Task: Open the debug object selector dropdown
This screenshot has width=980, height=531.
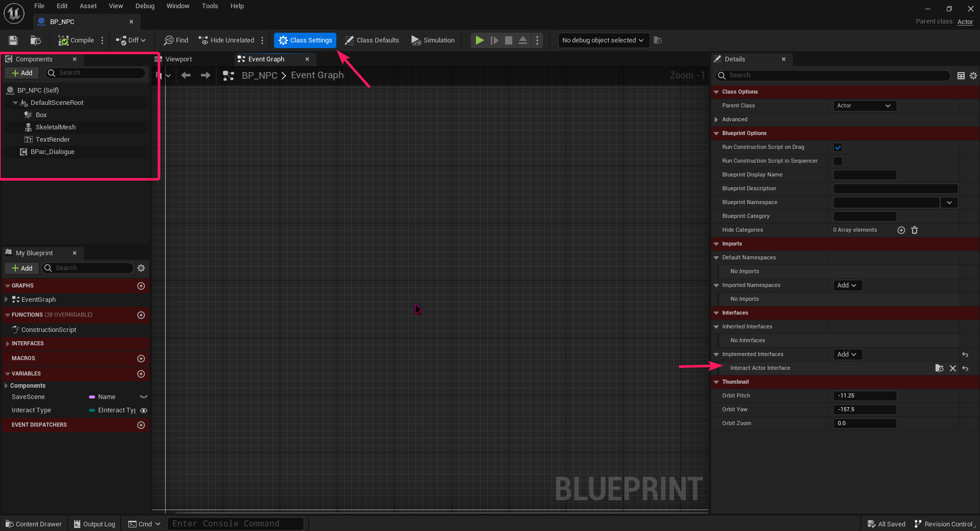Action: pyautogui.click(x=603, y=40)
